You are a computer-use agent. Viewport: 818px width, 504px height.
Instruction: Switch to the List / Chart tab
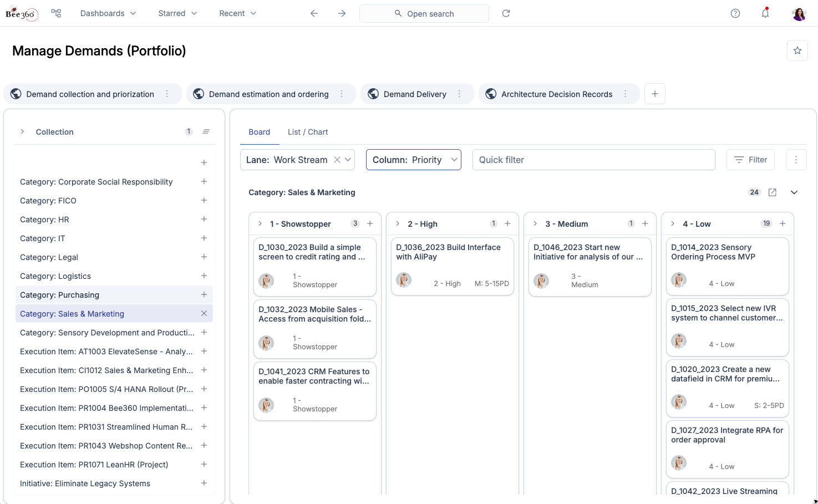(x=307, y=132)
